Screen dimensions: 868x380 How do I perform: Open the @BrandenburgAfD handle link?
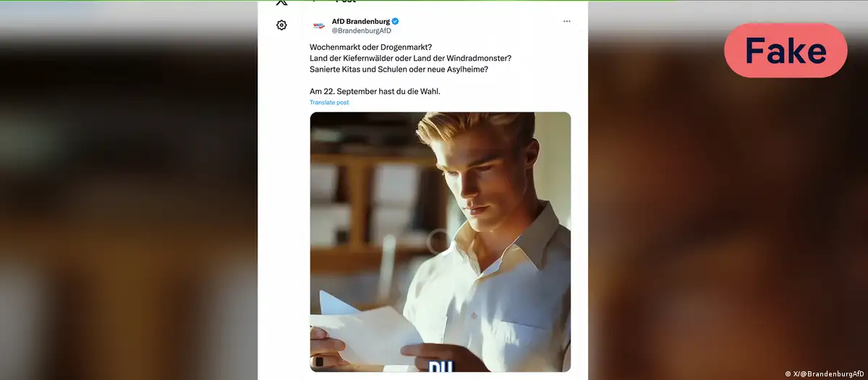(361, 30)
